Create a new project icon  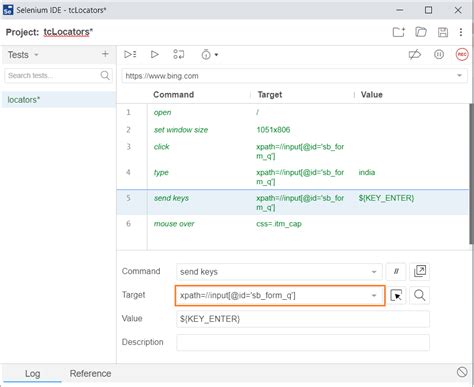click(x=399, y=32)
